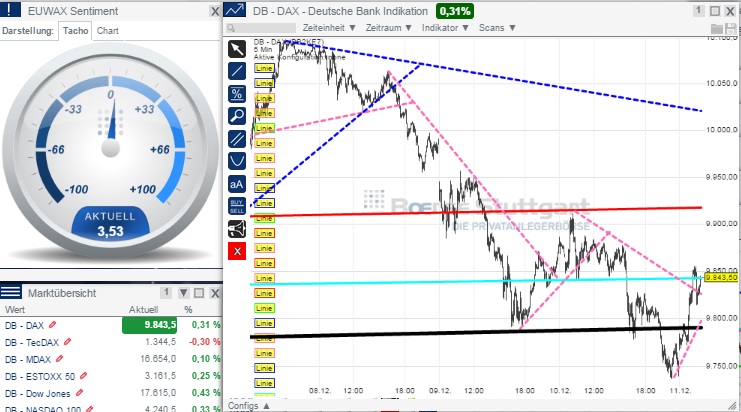Open the DB - Dow Jones market row
Image resolution: width=741 pixels, height=412 pixels.
111,393
